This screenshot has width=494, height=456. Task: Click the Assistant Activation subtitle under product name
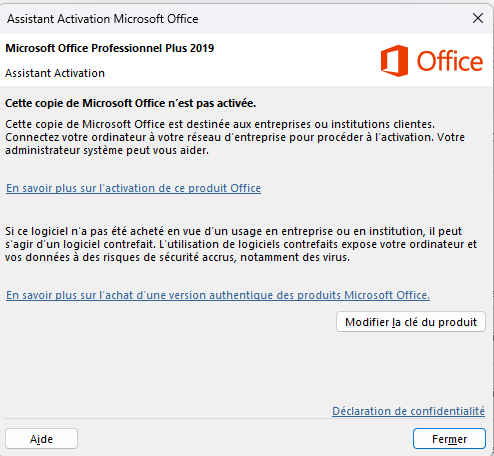[55, 73]
